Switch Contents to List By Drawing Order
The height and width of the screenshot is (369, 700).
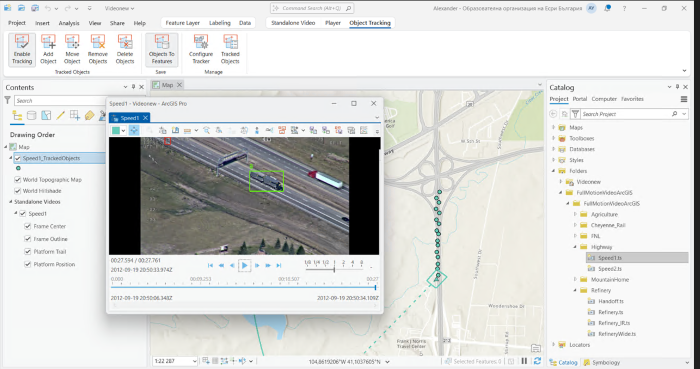point(17,116)
